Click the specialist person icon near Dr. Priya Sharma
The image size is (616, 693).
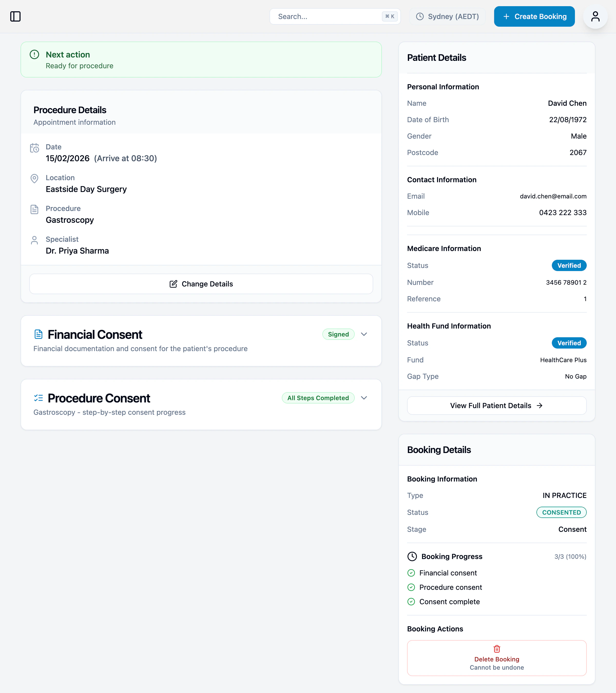point(35,240)
